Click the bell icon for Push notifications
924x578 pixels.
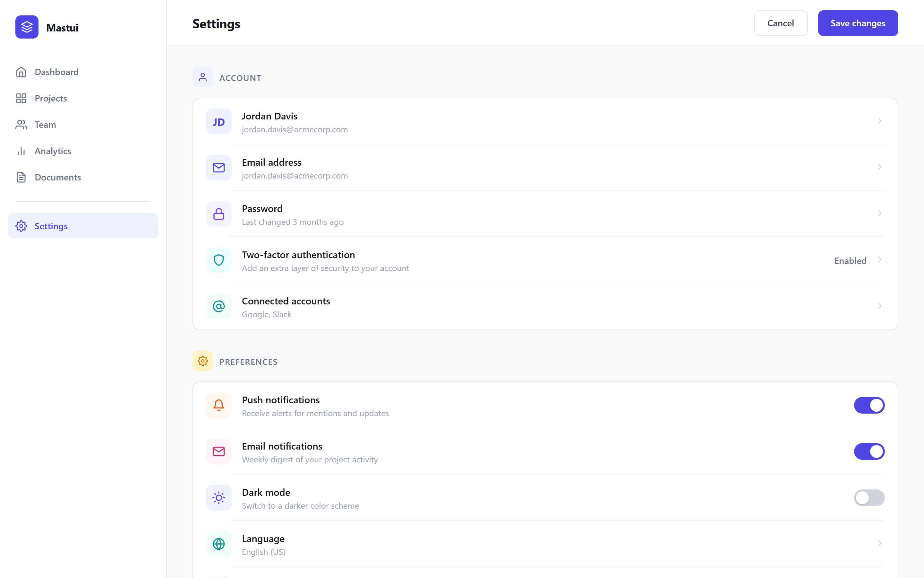coord(219,405)
